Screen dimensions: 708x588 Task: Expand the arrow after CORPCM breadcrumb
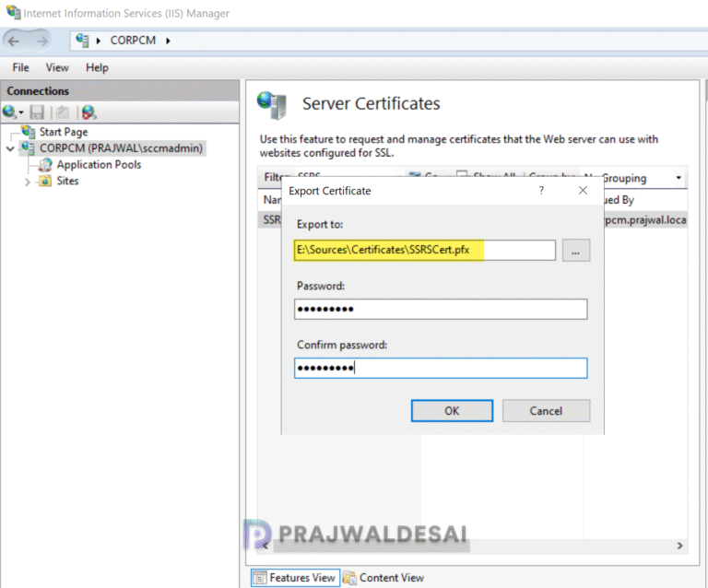[x=168, y=41]
